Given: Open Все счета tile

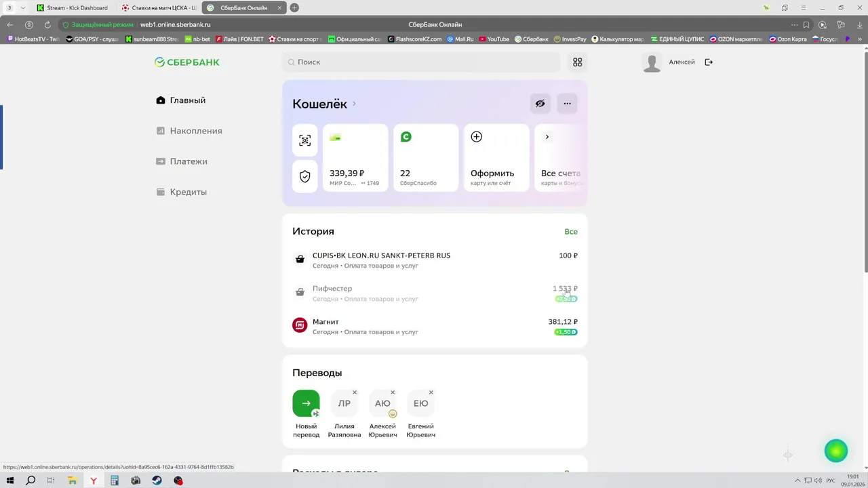Looking at the screenshot, I should [x=560, y=158].
